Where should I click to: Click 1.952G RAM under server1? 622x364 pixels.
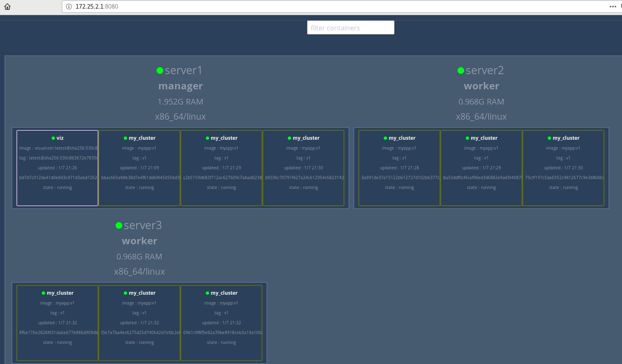coord(180,102)
